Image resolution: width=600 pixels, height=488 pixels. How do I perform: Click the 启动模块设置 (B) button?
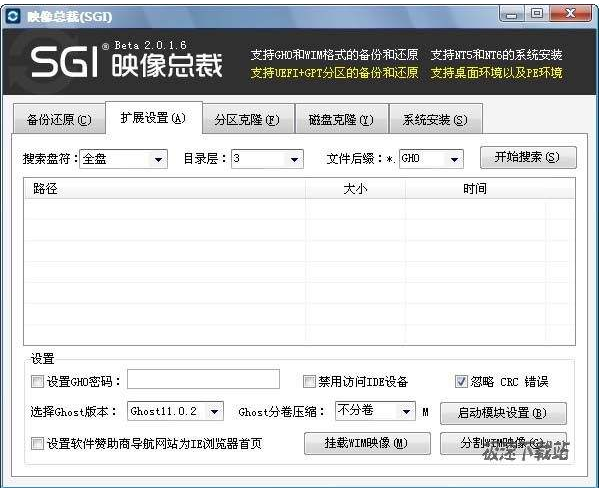(503, 413)
